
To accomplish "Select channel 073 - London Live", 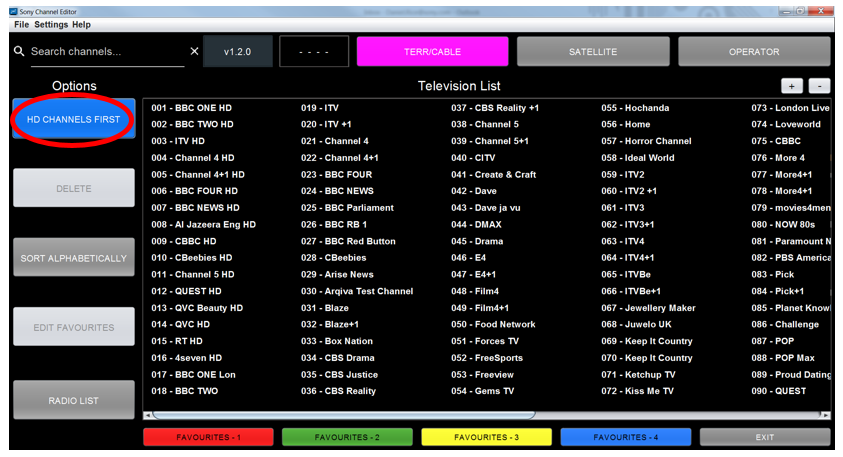I will point(790,108).
